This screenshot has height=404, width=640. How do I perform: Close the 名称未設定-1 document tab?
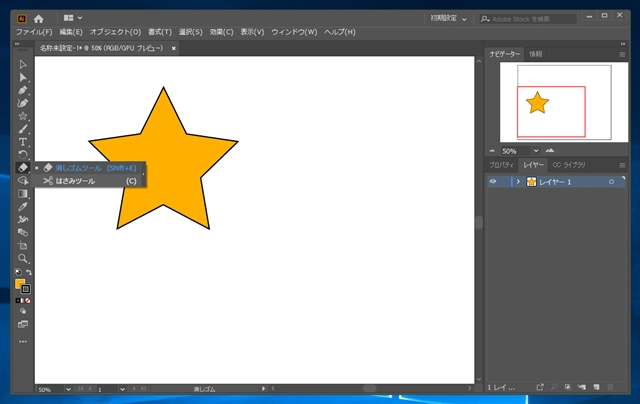tap(173, 48)
